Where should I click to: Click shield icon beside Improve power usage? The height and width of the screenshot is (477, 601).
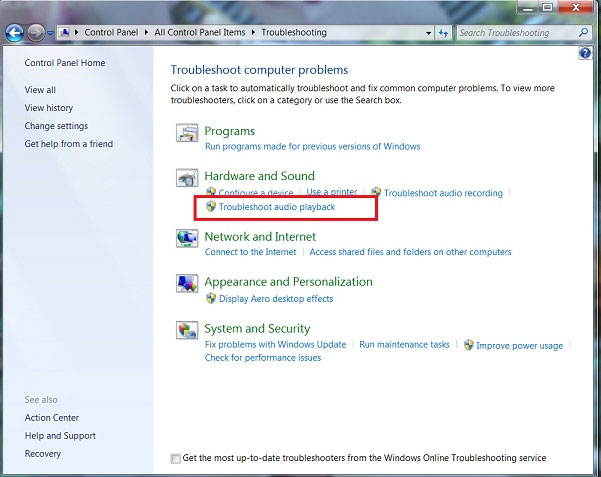click(468, 345)
